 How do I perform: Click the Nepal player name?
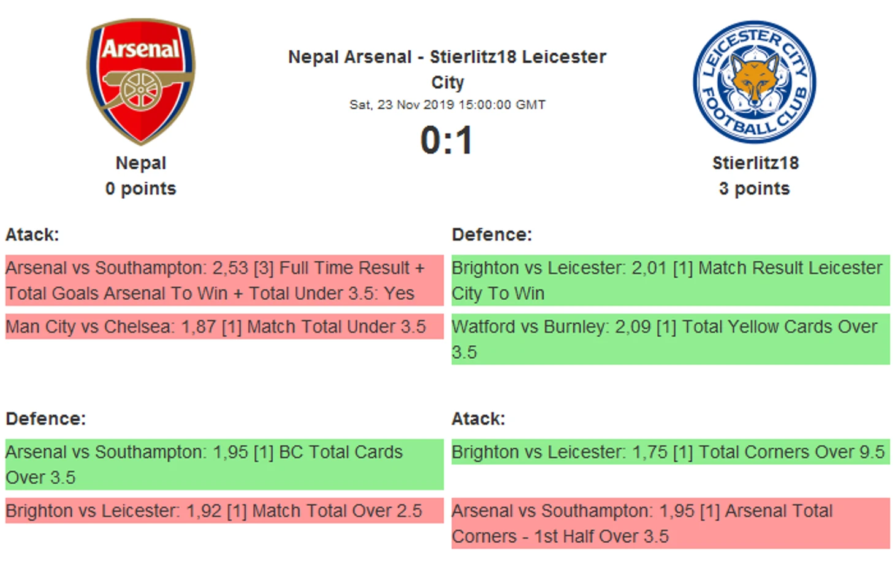tap(141, 163)
